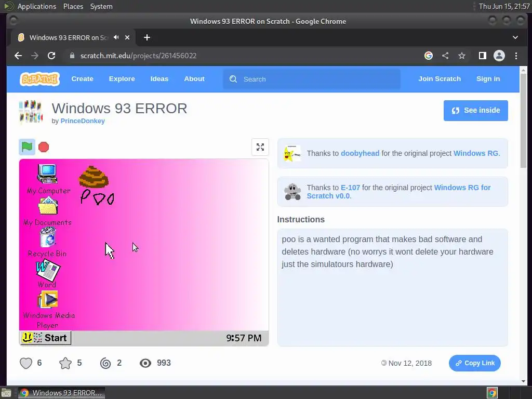This screenshot has height=399, width=532.
Task: Bookmark this tab with star icon
Action: click(462, 56)
